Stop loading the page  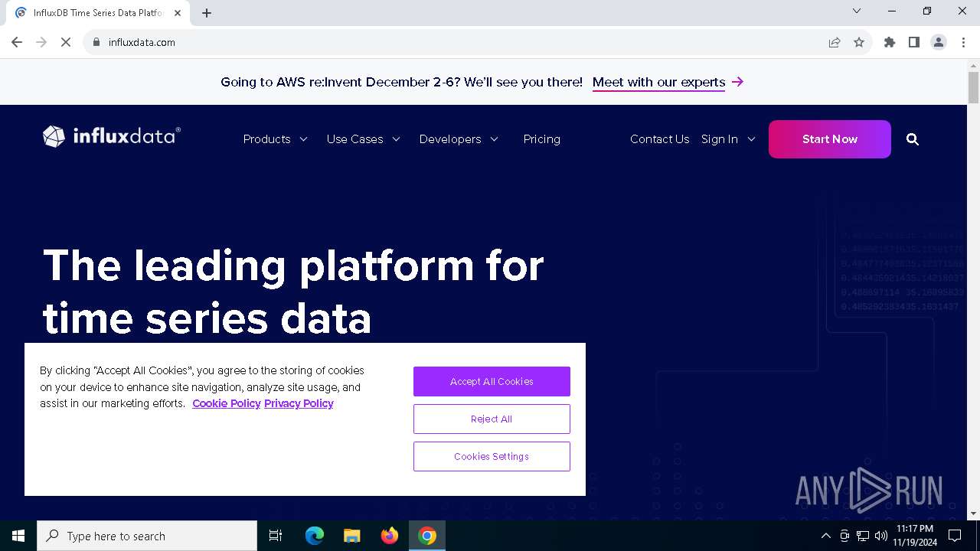coord(66,42)
